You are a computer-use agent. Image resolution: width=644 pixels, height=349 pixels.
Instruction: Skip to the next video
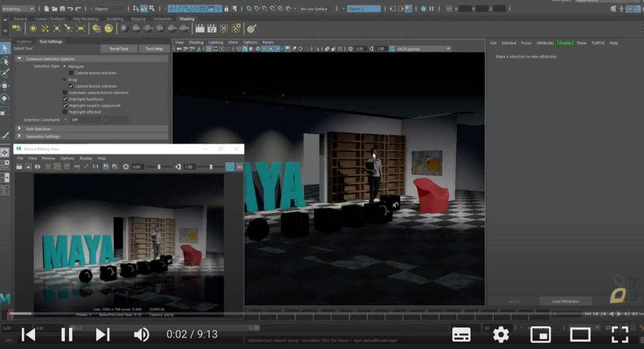[103, 335]
